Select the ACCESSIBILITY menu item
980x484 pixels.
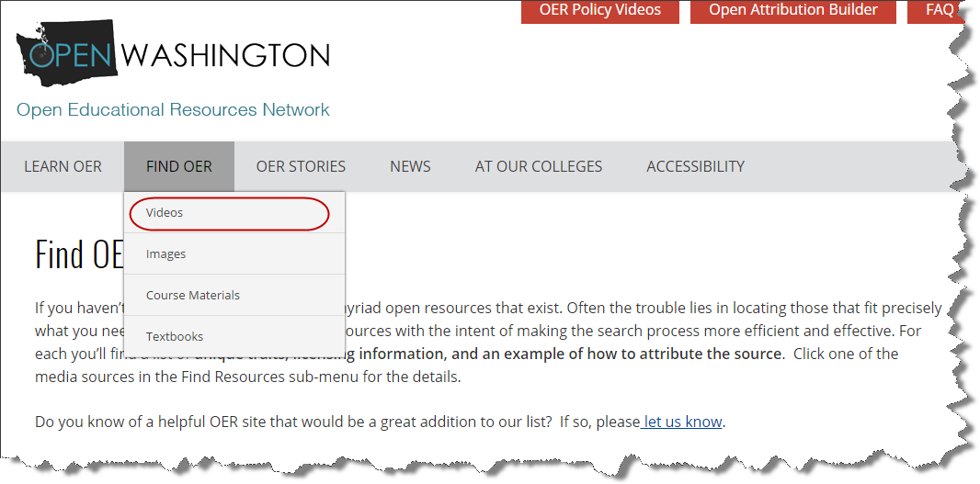tap(695, 166)
